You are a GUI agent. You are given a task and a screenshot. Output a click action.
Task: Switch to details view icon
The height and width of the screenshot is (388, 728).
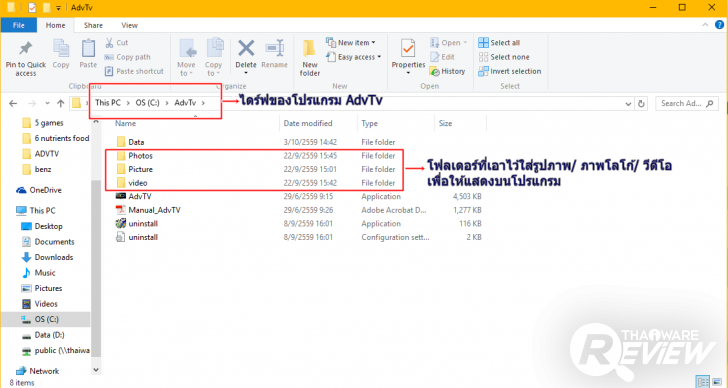703,382
